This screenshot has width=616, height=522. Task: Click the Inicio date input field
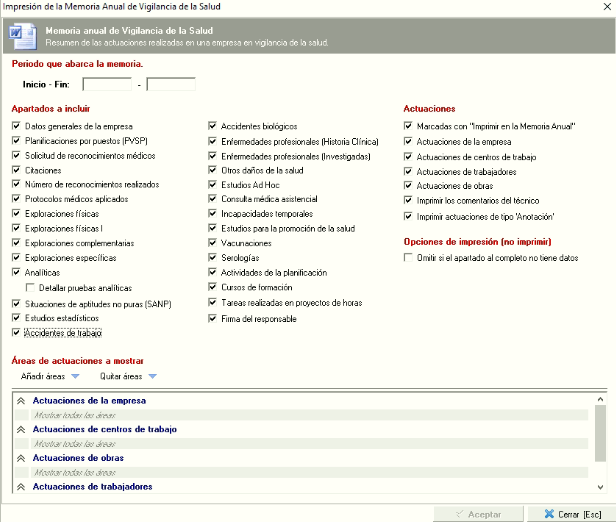(x=107, y=85)
